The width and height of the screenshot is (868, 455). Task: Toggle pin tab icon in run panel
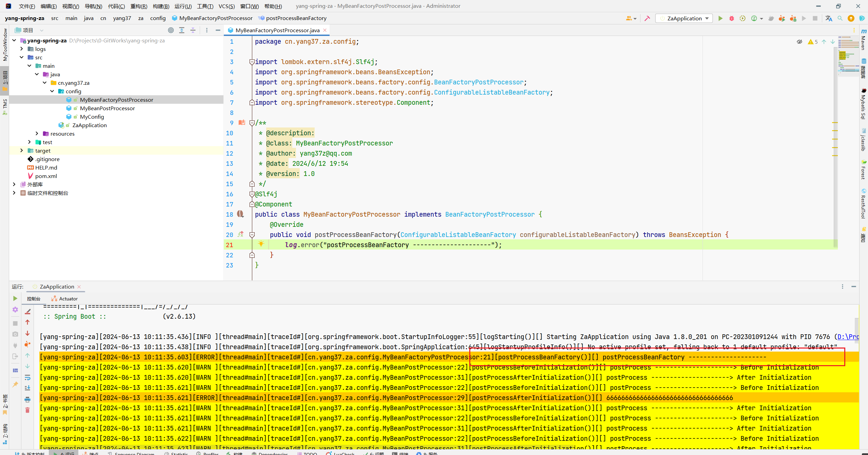pos(15,384)
